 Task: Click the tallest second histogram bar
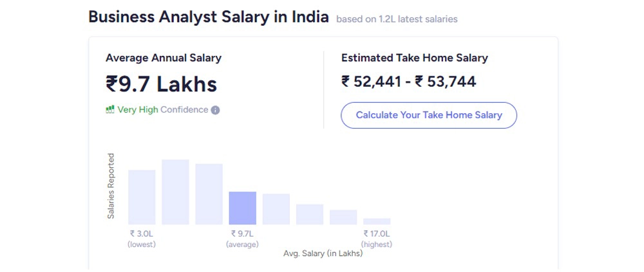click(175, 192)
